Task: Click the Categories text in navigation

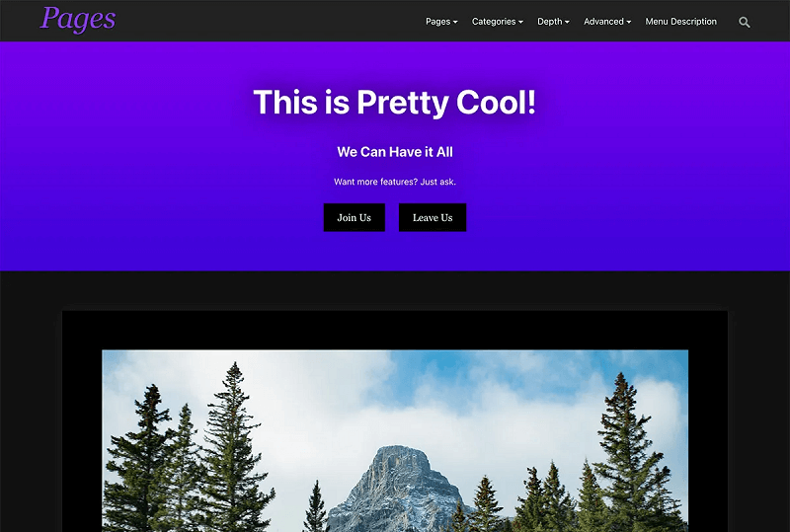Action: 494,22
